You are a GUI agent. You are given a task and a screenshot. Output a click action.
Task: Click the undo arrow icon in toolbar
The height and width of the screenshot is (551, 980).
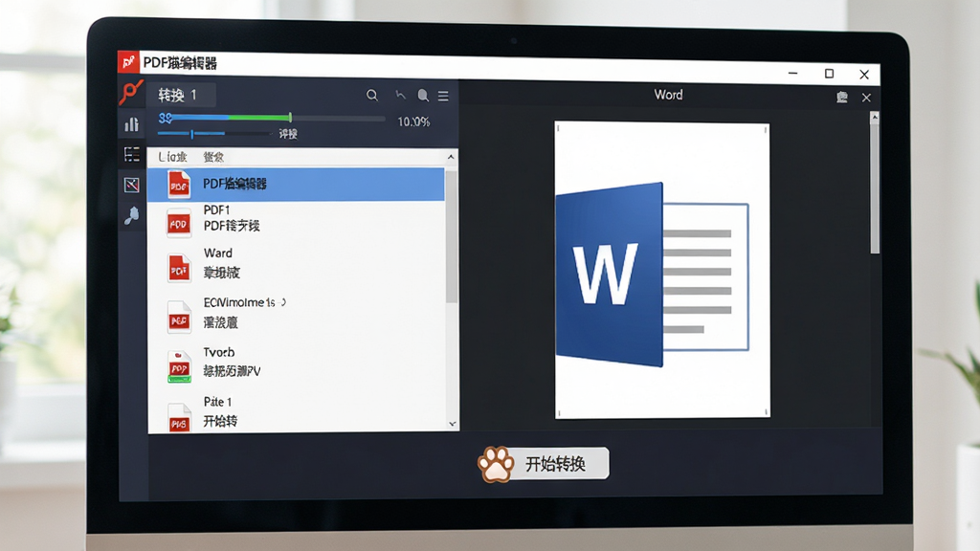click(x=401, y=95)
